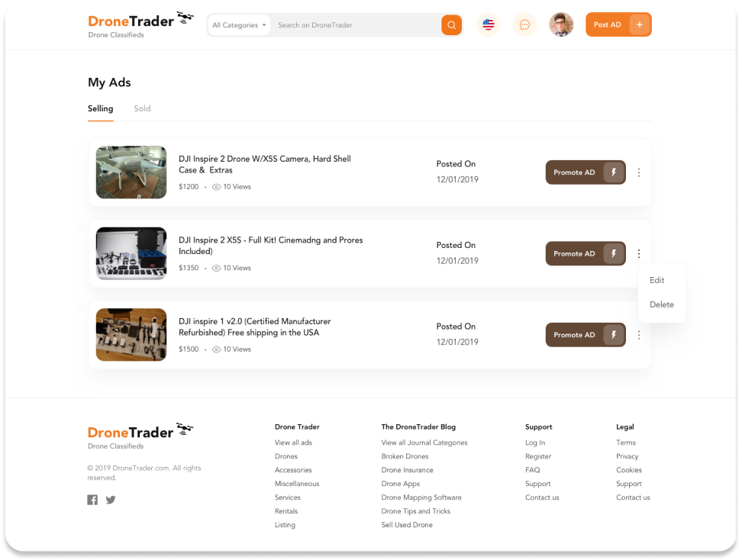The width and height of the screenshot is (742, 560).
Task: Open View all Journal Categories link
Action: point(424,443)
